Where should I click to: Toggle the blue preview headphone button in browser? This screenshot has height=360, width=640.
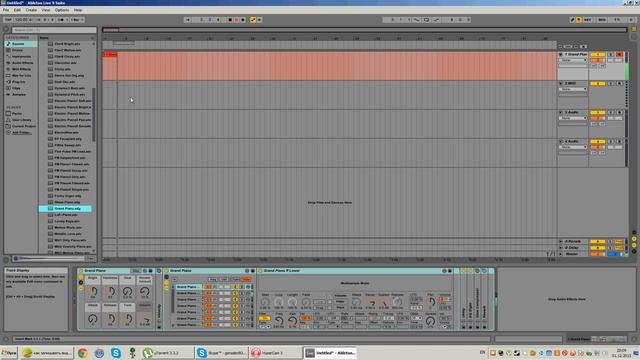(16, 258)
